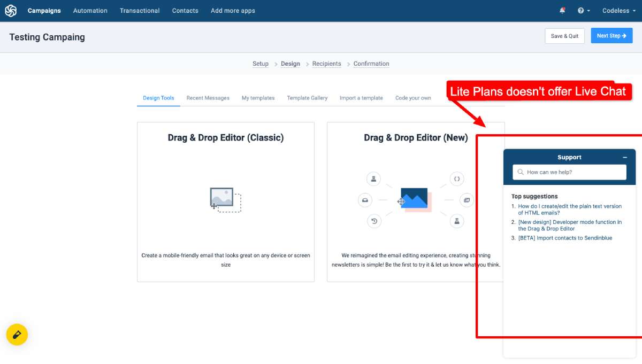The width and height of the screenshot is (642, 364).
Task: Select the contact person icon above the image
Action: pos(373,179)
